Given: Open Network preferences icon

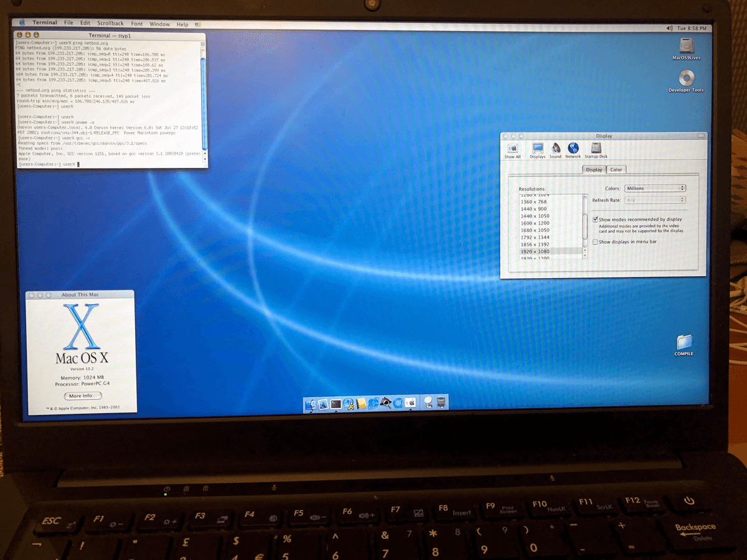Looking at the screenshot, I should 573,147.
